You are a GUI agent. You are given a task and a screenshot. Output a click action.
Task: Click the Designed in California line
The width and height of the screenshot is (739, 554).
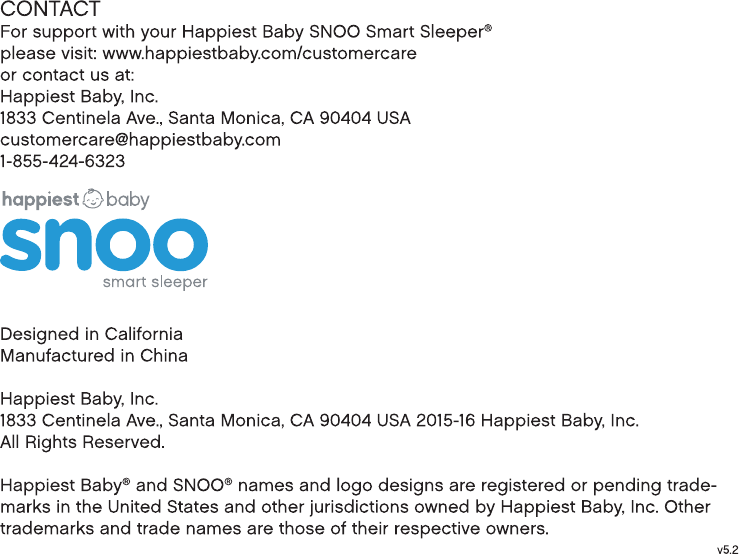(x=91, y=334)
